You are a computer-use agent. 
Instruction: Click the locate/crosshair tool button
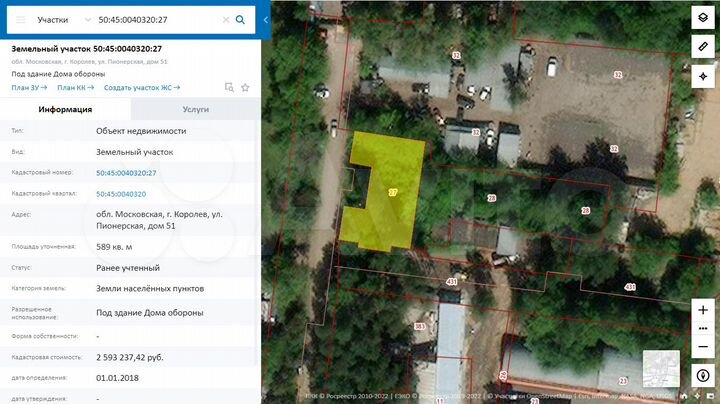(703, 76)
